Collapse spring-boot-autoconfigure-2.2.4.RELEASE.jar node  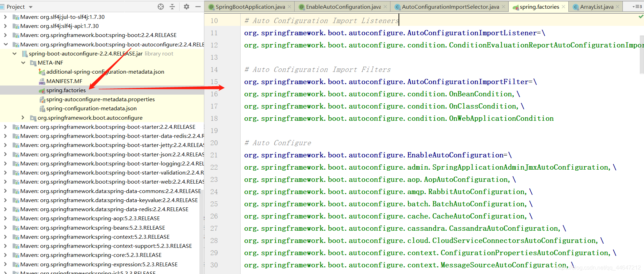click(x=14, y=53)
